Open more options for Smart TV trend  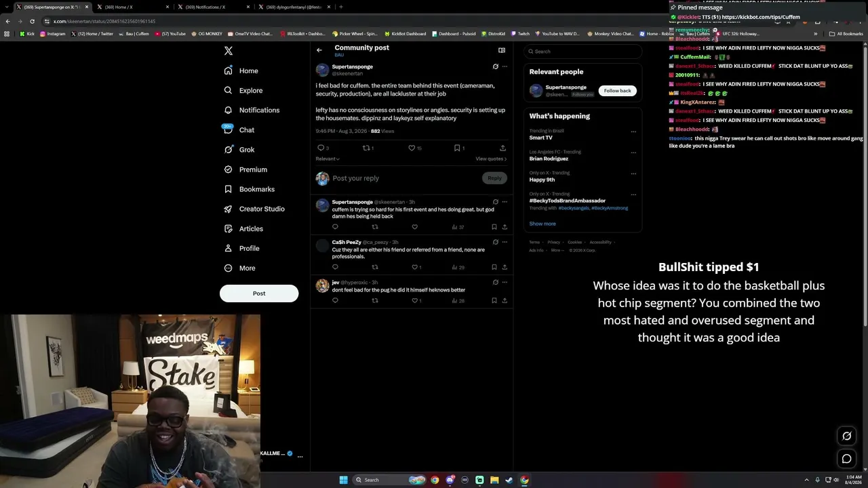point(633,131)
